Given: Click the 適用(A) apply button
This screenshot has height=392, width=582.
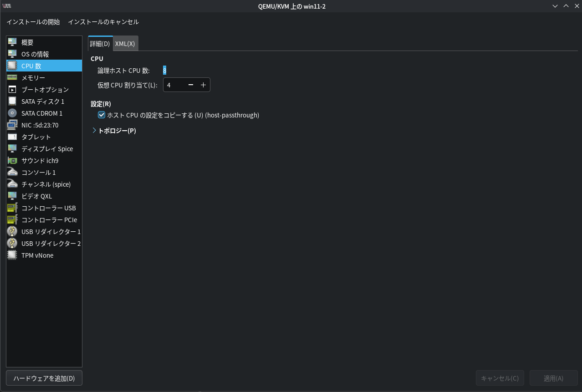Looking at the screenshot, I should click(x=554, y=378).
